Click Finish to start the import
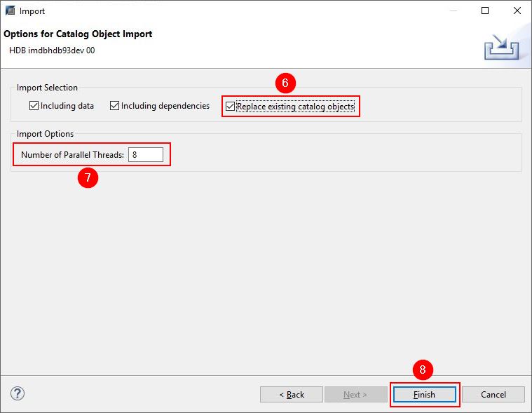Image resolution: width=532 pixels, height=413 pixels. tap(424, 394)
